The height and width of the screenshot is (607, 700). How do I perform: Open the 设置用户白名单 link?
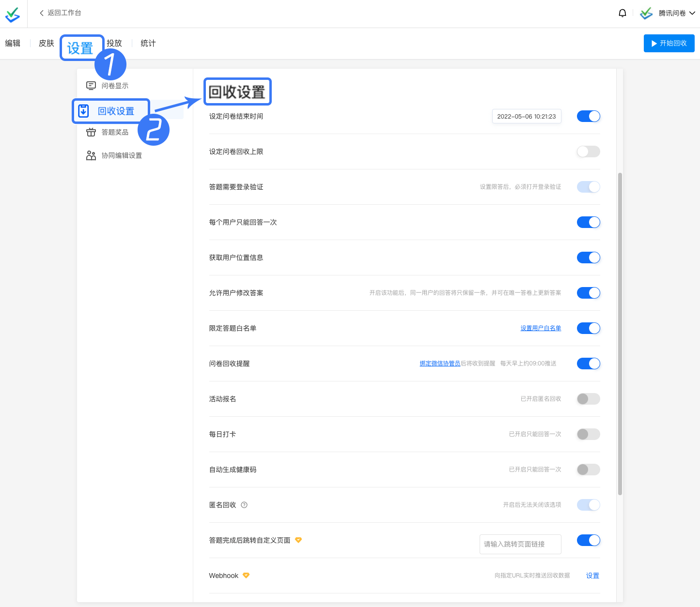tap(541, 328)
